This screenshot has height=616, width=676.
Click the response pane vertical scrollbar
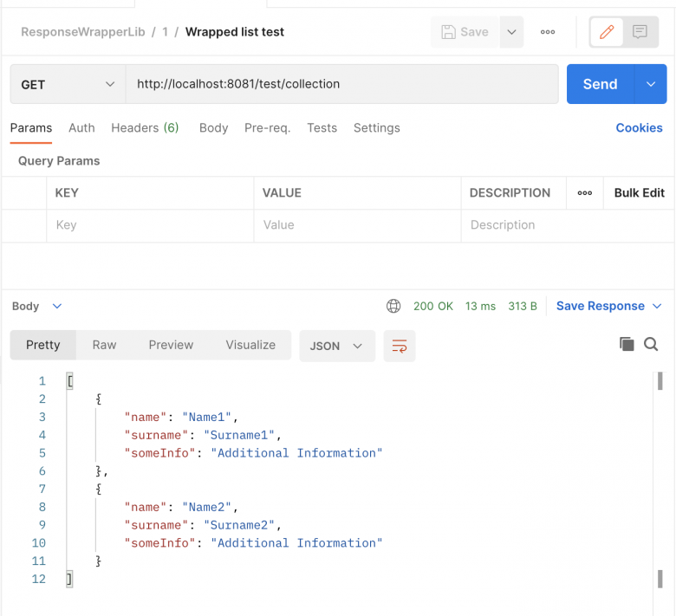pyautogui.click(x=660, y=480)
